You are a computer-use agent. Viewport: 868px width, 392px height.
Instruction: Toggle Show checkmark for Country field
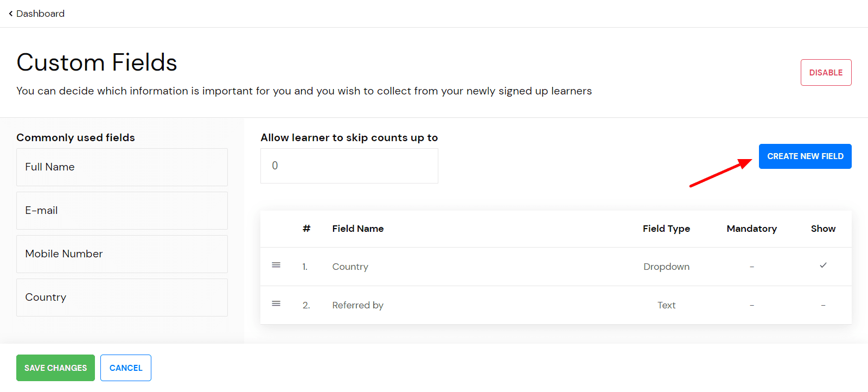click(x=823, y=265)
